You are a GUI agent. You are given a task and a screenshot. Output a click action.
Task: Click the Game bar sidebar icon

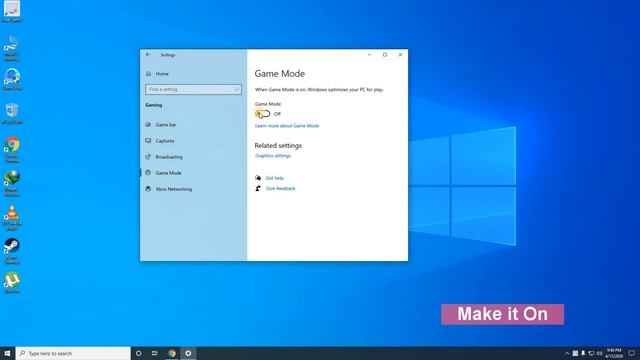point(148,124)
